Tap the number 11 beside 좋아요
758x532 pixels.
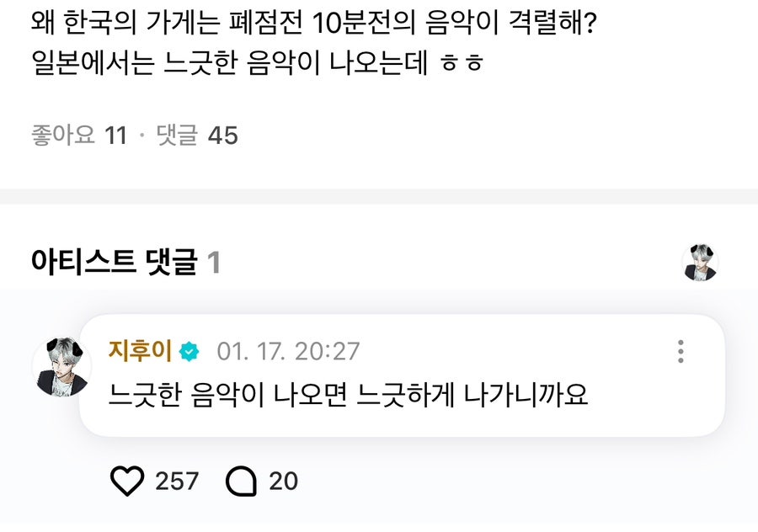point(115,135)
